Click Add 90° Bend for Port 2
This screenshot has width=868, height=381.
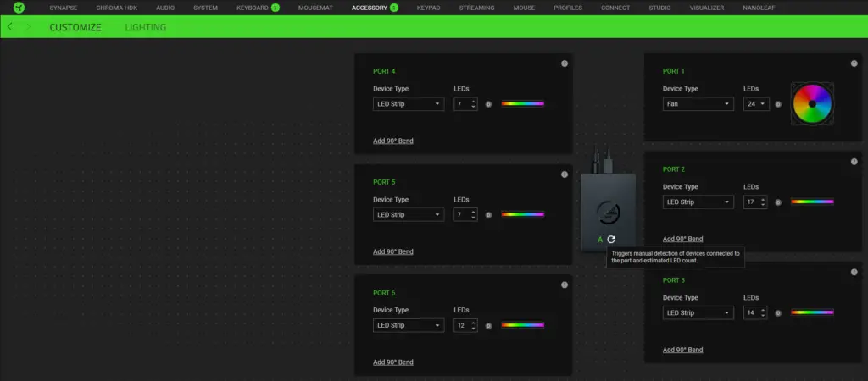(682, 239)
